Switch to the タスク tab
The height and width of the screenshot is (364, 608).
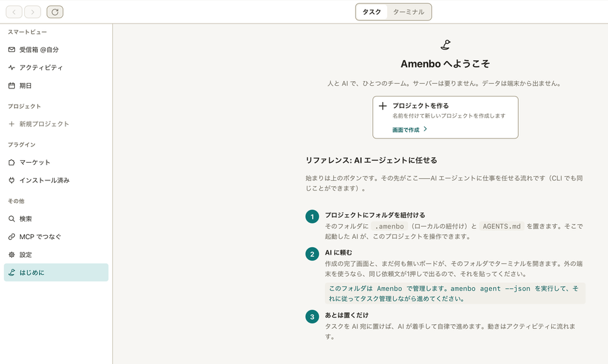click(x=372, y=12)
